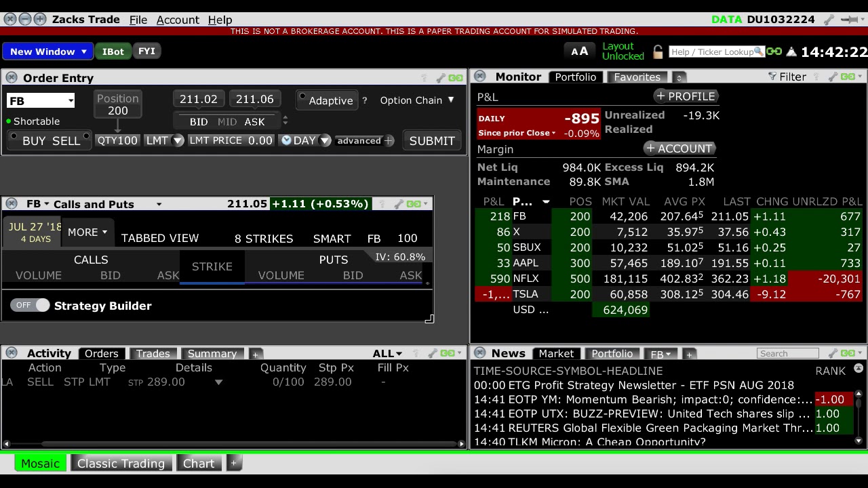Open the Account menu
Viewport: 868px width, 488px height.
[178, 20]
